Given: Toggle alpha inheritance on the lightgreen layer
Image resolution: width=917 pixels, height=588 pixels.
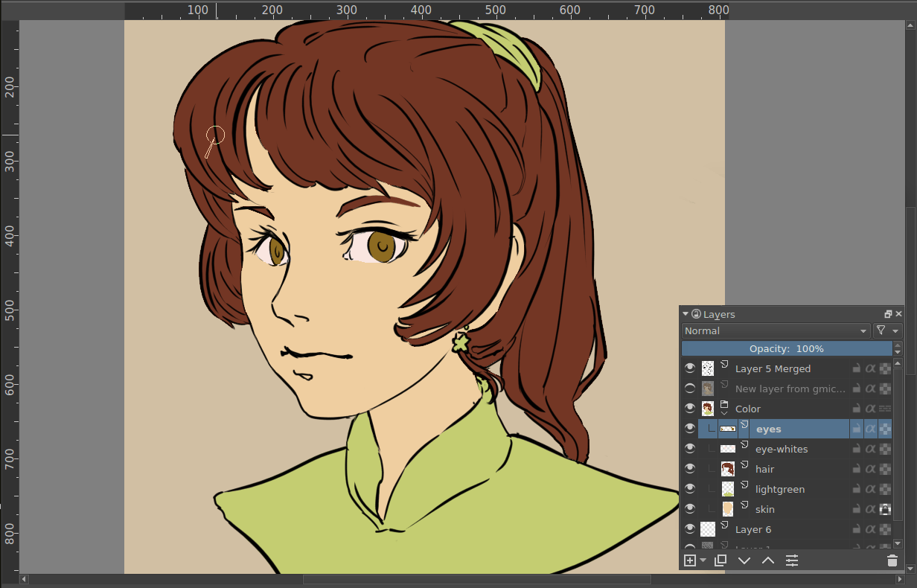Looking at the screenshot, I should tap(870, 489).
